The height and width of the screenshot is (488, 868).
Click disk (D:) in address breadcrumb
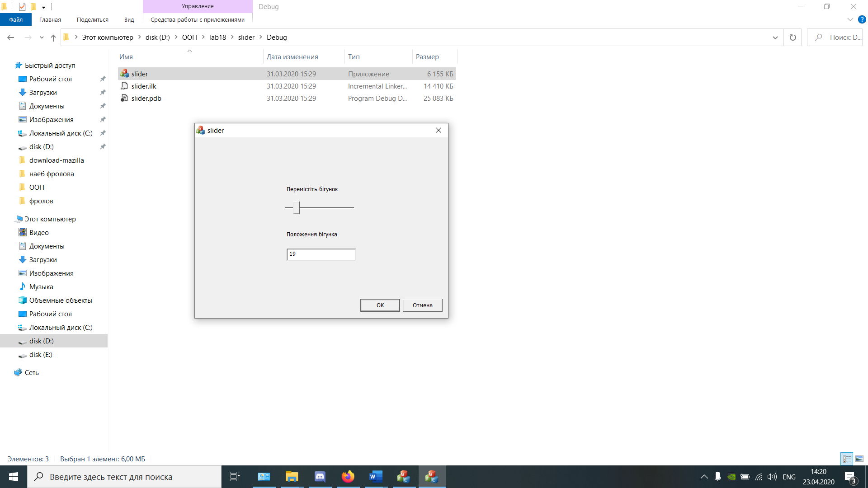tap(157, 38)
